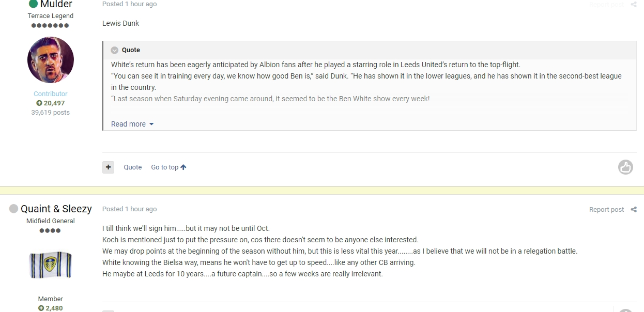Click Mulder's Terrace Legend rank pips
This screenshot has height=312, width=644.
click(50, 25)
